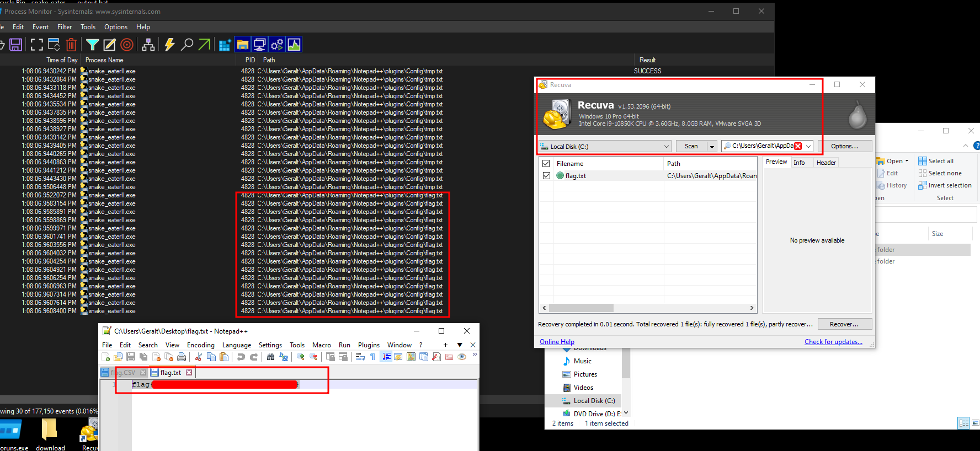This screenshot has width=980, height=451.
Task: Expand hidden Notepad++ toolbar chevron
Action: [475, 355]
